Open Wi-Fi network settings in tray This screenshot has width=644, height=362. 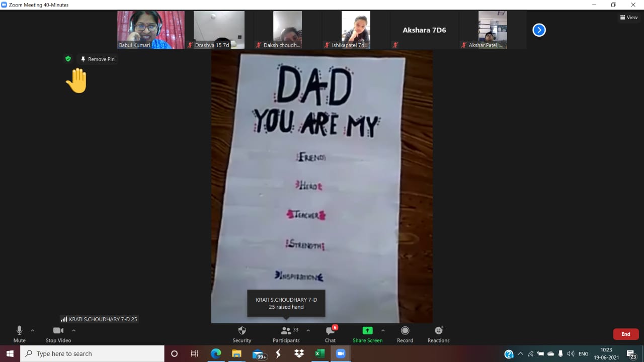tap(531, 354)
